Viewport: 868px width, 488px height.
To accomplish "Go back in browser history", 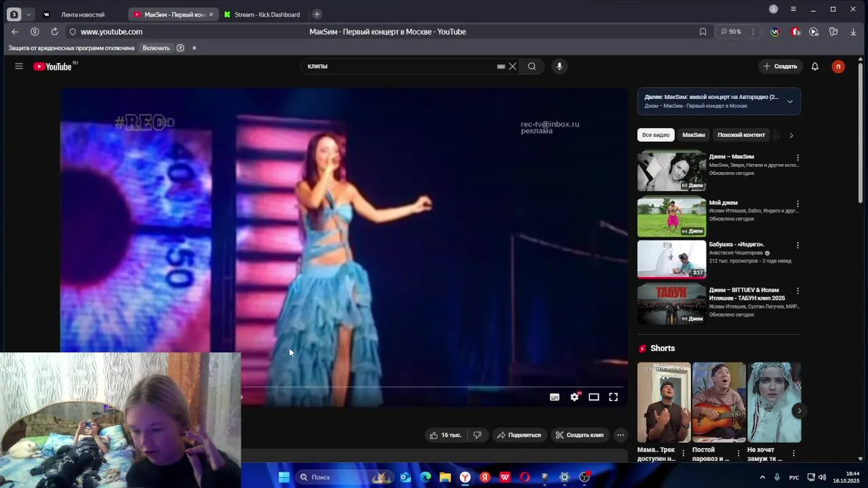I will click(x=15, y=32).
